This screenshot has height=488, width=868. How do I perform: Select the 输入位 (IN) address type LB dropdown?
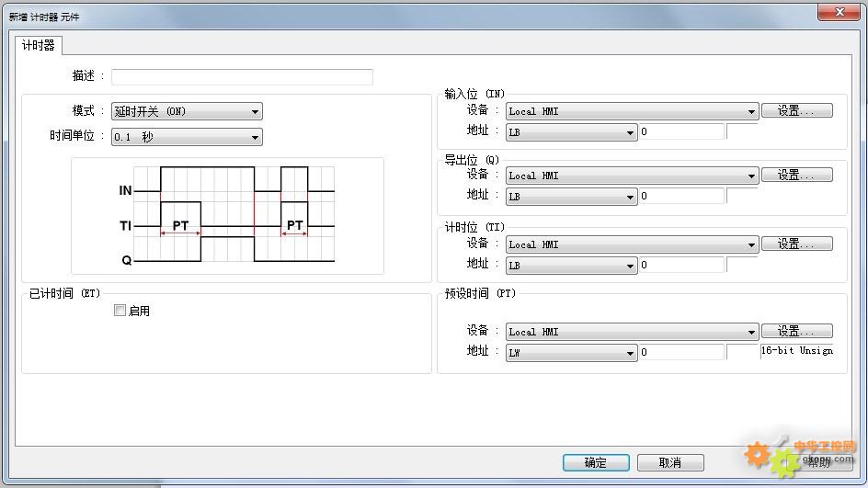click(571, 132)
